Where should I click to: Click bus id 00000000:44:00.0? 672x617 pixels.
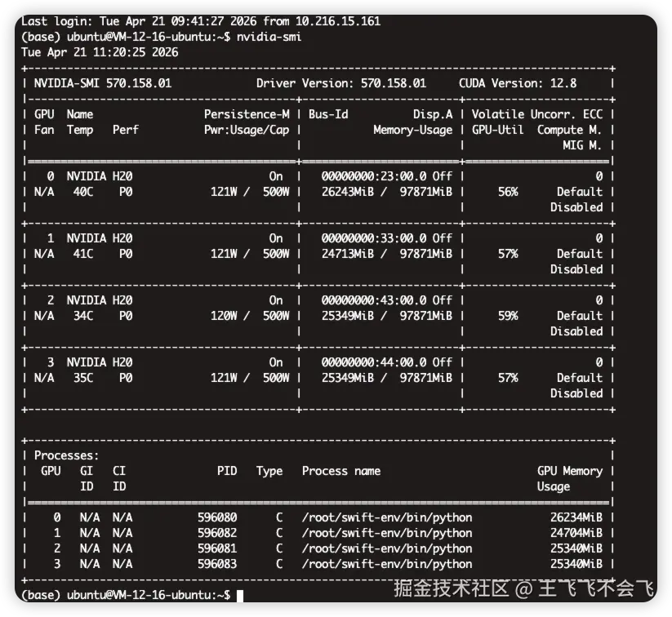[x=374, y=362]
